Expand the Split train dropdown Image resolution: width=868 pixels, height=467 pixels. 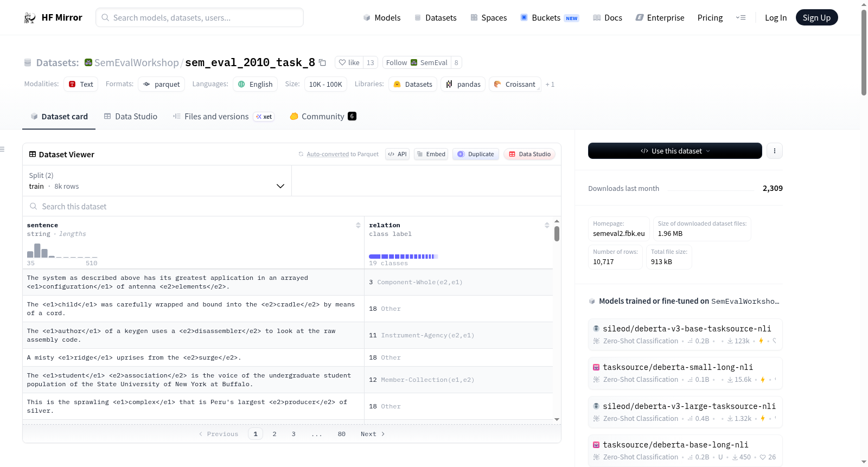pyautogui.click(x=157, y=181)
